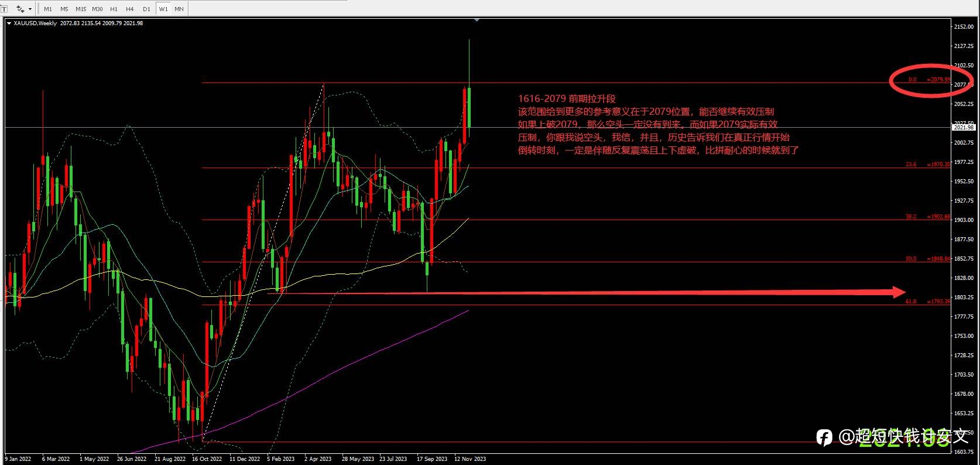980x465 pixels.
Task: Click the current price tag 2021.98
Action: pyautogui.click(x=964, y=127)
